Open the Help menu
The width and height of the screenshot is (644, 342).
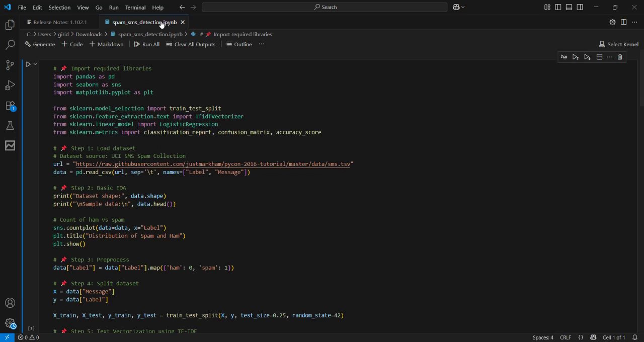click(157, 8)
